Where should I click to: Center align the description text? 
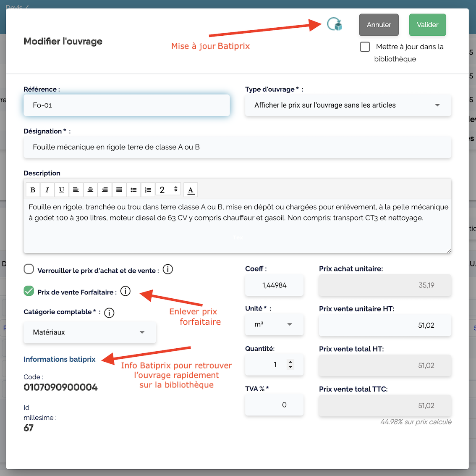[90, 190]
